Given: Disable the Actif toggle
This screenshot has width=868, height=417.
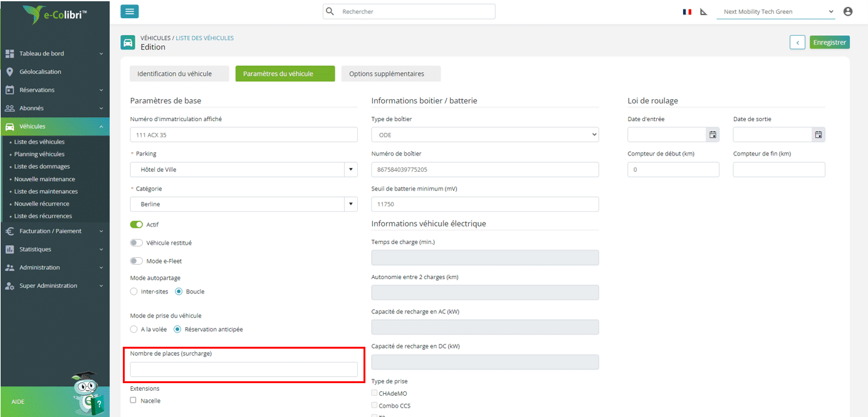Looking at the screenshot, I should [x=136, y=224].
